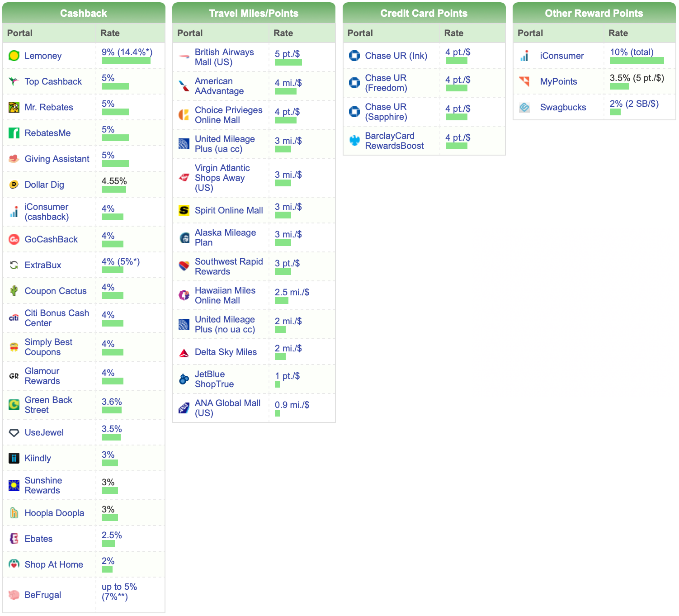Click the Green Back Street icon
This screenshot has width=679, height=616.
coord(14,405)
